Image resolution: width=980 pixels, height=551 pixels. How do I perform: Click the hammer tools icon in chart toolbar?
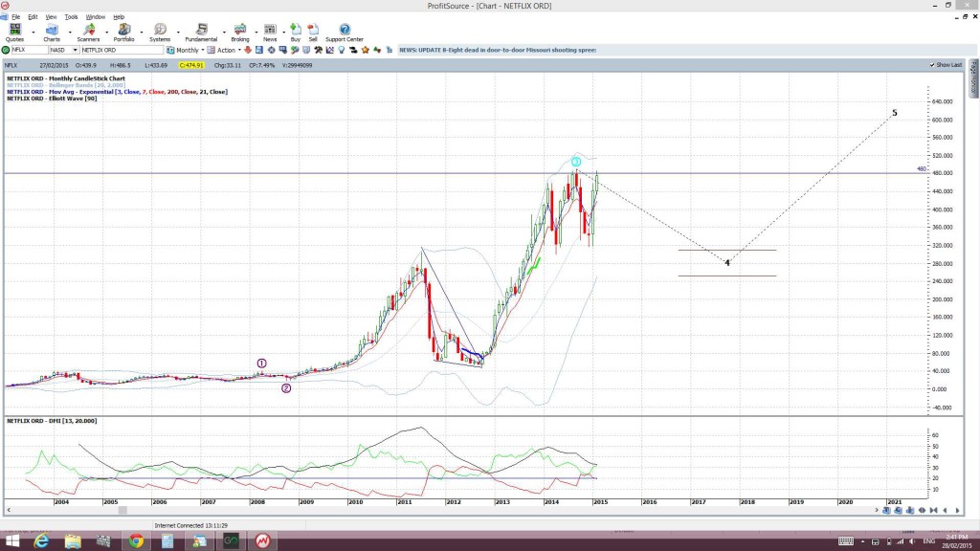318,50
